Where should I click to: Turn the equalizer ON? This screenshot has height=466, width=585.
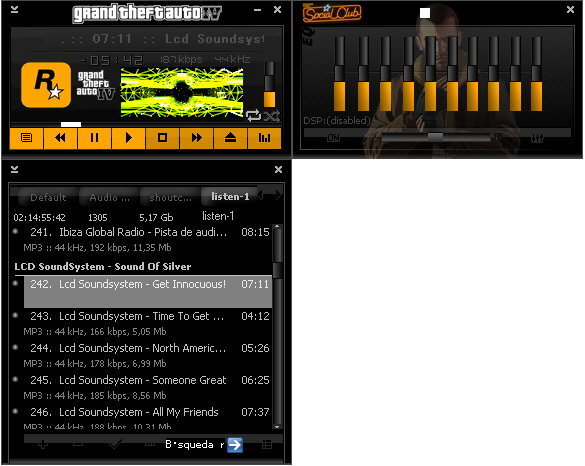tap(333, 138)
